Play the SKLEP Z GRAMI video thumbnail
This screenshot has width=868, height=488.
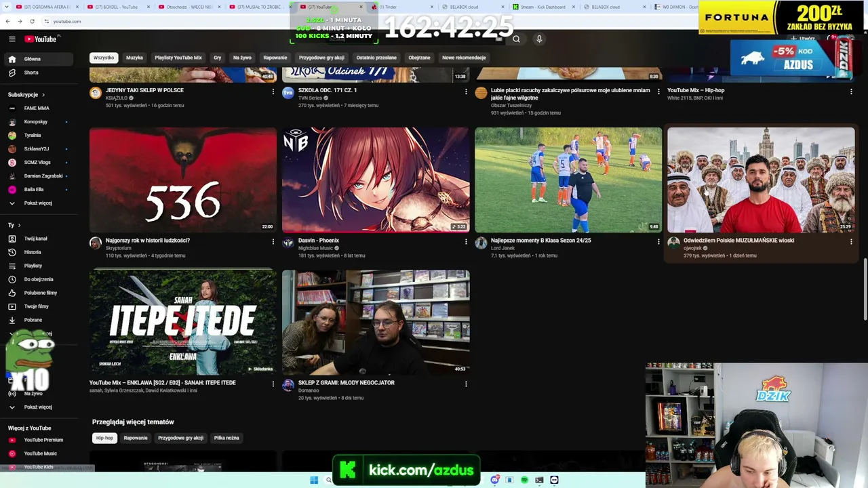tap(376, 322)
